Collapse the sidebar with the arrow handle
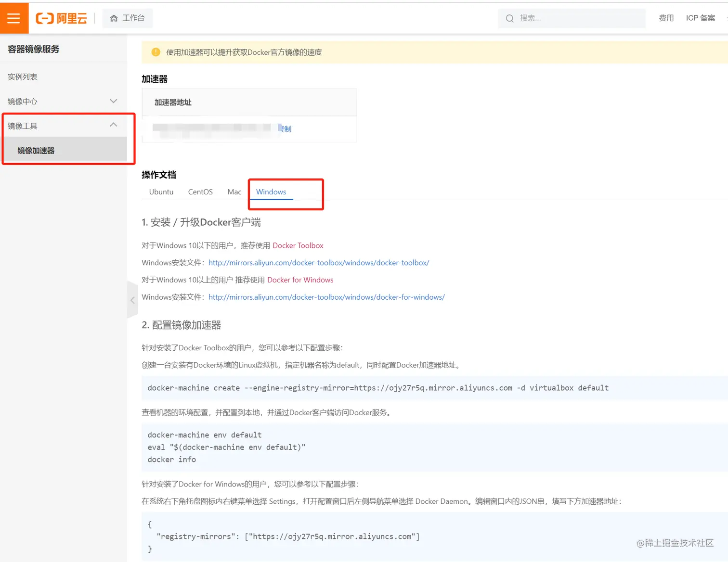The width and height of the screenshot is (728, 562). (132, 300)
